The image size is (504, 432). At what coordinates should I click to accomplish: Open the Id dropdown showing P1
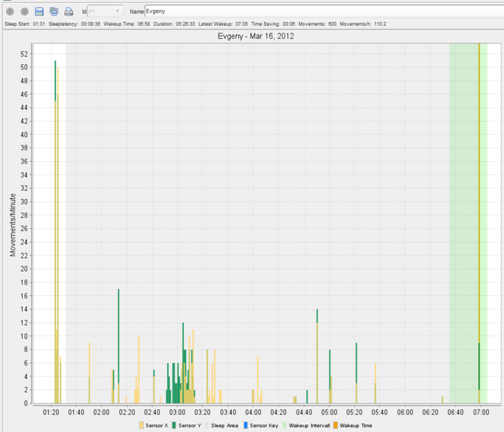[x=105, y=11]
